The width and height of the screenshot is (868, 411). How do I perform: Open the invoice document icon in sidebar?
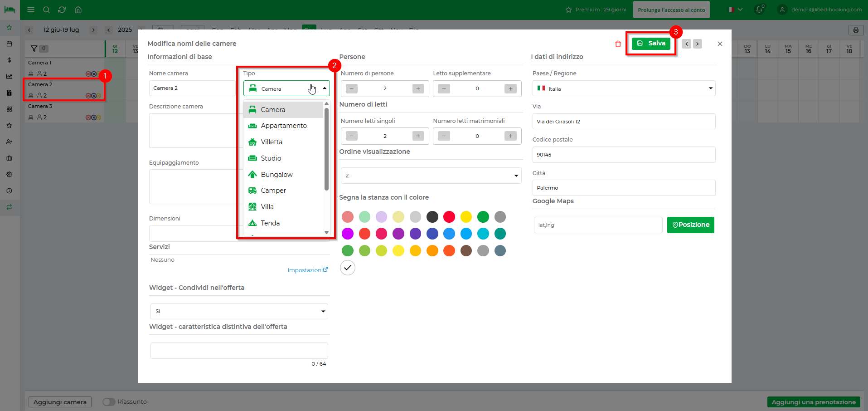click(x=9, y=93)
